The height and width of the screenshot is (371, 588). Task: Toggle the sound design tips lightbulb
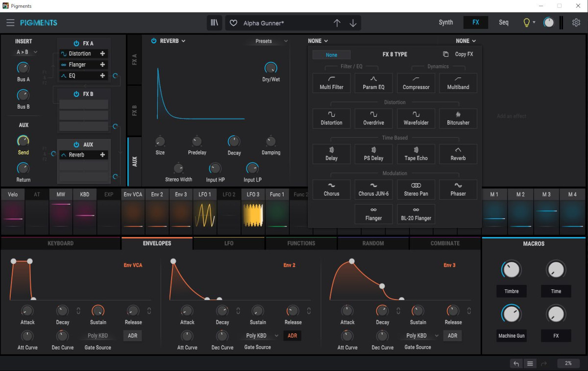coord(527,23)
